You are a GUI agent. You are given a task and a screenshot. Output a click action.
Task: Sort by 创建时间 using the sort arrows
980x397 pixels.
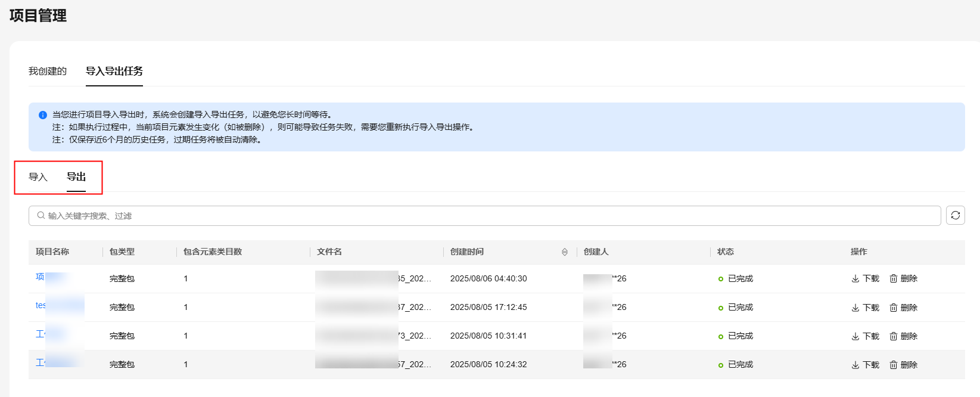tap(565, 252)
